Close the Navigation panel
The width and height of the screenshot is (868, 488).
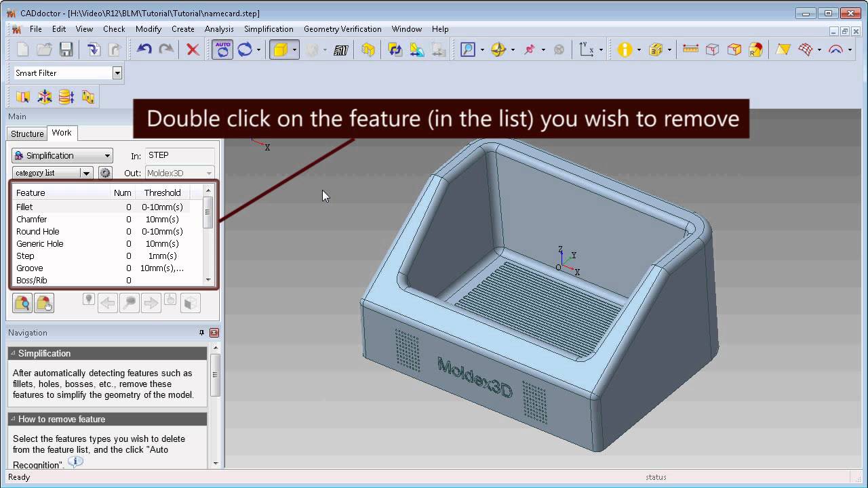(214, 333)
